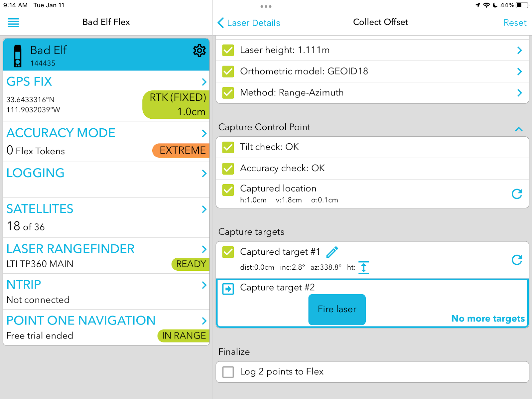Image resolution: width=532 pixels, height=399 pixels.
Task: Open the ACCURACY MODE section
Action: [x=106, y=142]
